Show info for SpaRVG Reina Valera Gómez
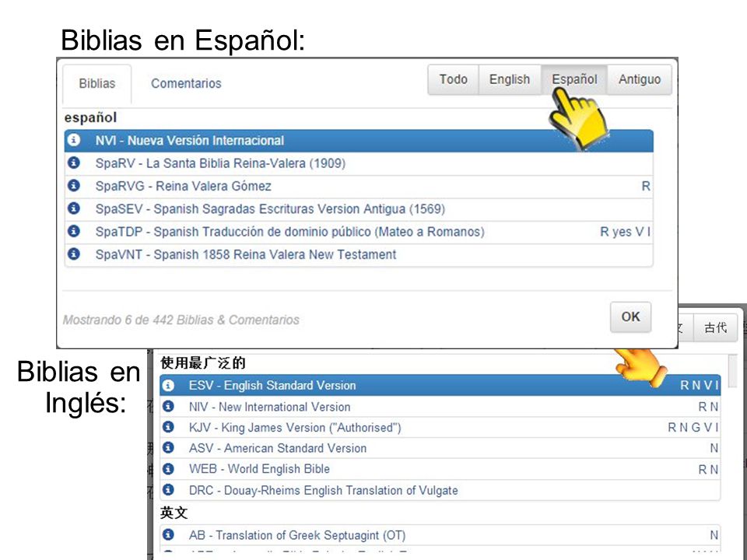This screenshot has height=560, width=747. pos(74,185)
